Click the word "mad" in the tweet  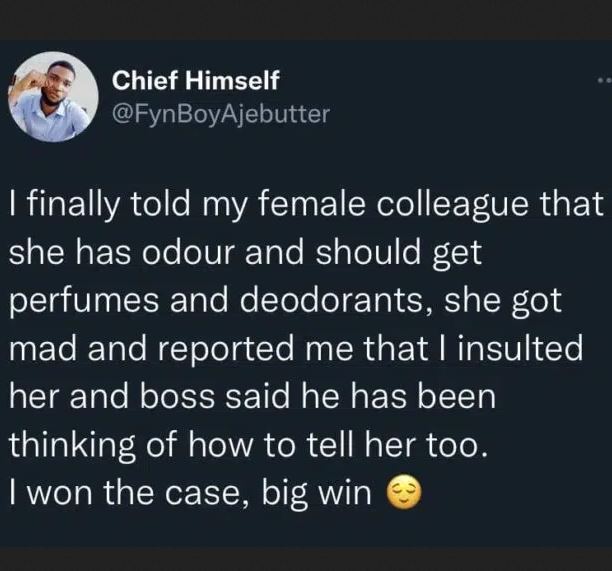(x=40, y=349)
